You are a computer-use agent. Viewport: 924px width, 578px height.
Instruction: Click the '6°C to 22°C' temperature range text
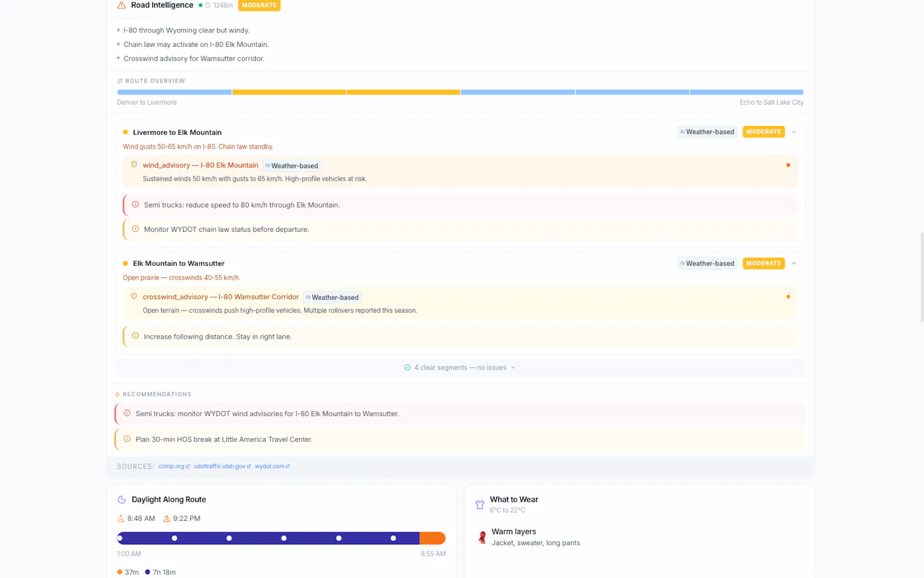pos(508,510)
